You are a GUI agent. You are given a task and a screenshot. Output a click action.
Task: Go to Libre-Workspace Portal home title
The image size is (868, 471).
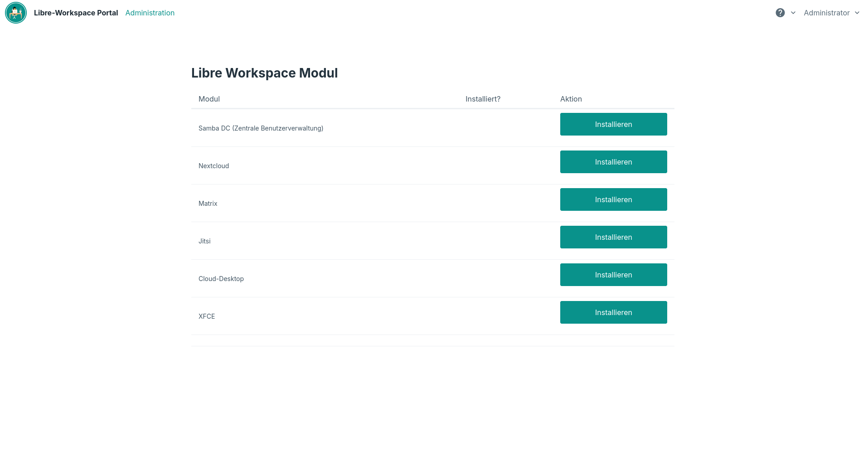click(76, 13)
